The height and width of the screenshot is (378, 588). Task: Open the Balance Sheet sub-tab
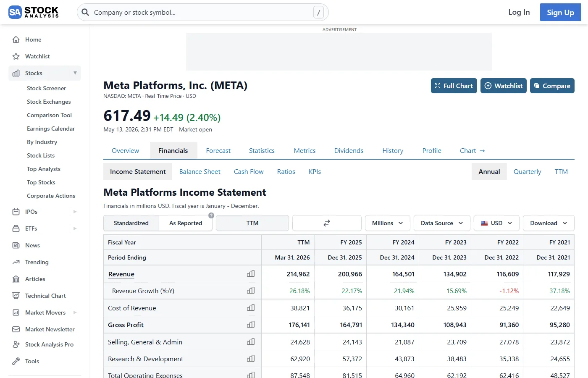(200, 171)
